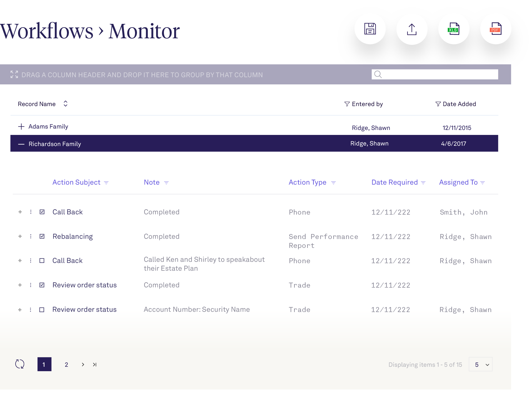This screenshot has width=532, height=402.
Task: Collapse the Richardson Family record
Action: (21, 144)
